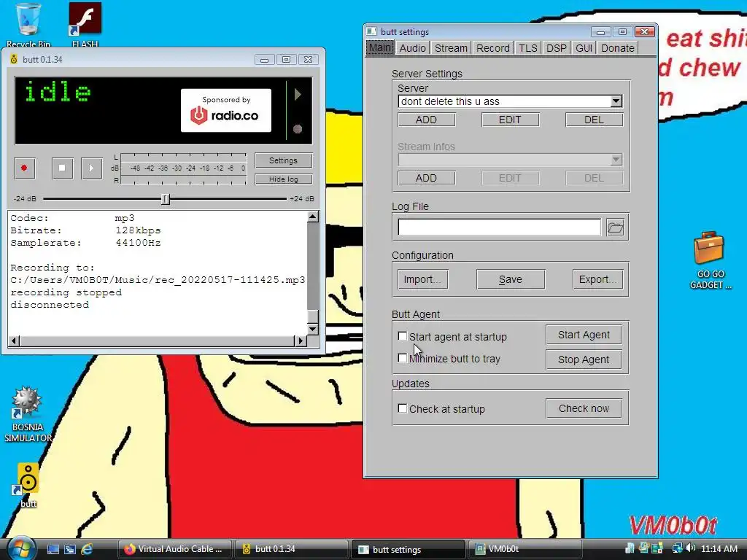Switch to the GUI tab
Viewport: 747px width, 560px height.
[x=584, y=48]
